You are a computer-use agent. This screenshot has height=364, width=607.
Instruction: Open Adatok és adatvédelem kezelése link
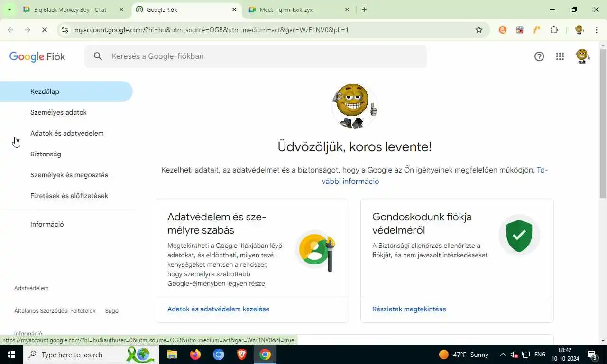coord(218,309)
